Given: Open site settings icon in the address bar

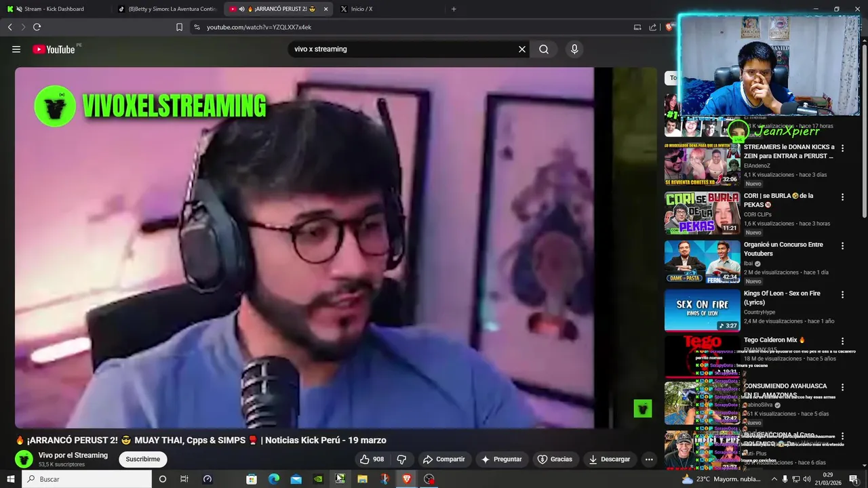Looking at the screenshot, I should [197, 27].
